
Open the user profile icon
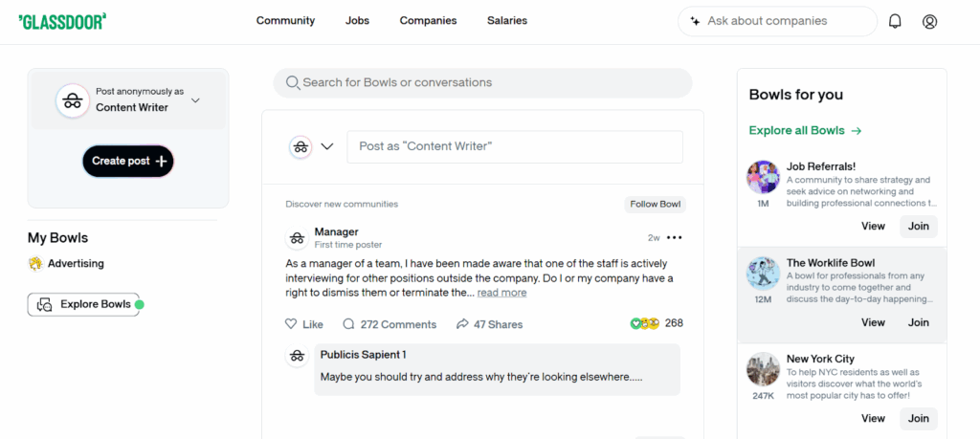[x=929, y=21]
